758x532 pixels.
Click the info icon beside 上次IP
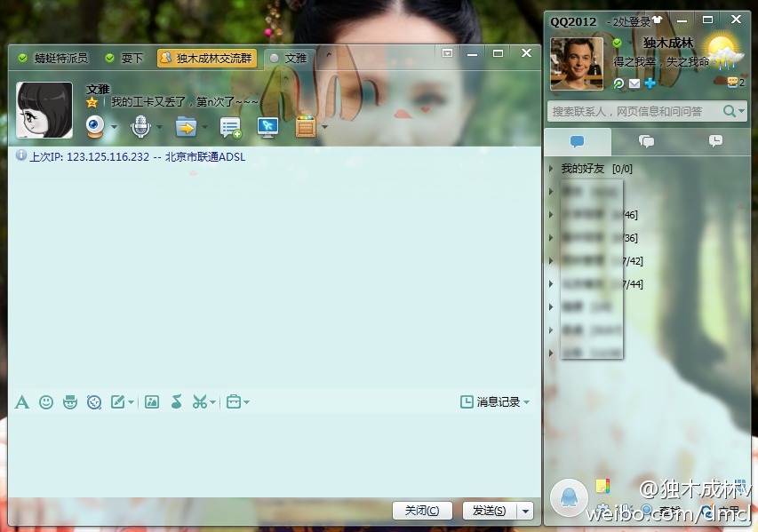21,155
